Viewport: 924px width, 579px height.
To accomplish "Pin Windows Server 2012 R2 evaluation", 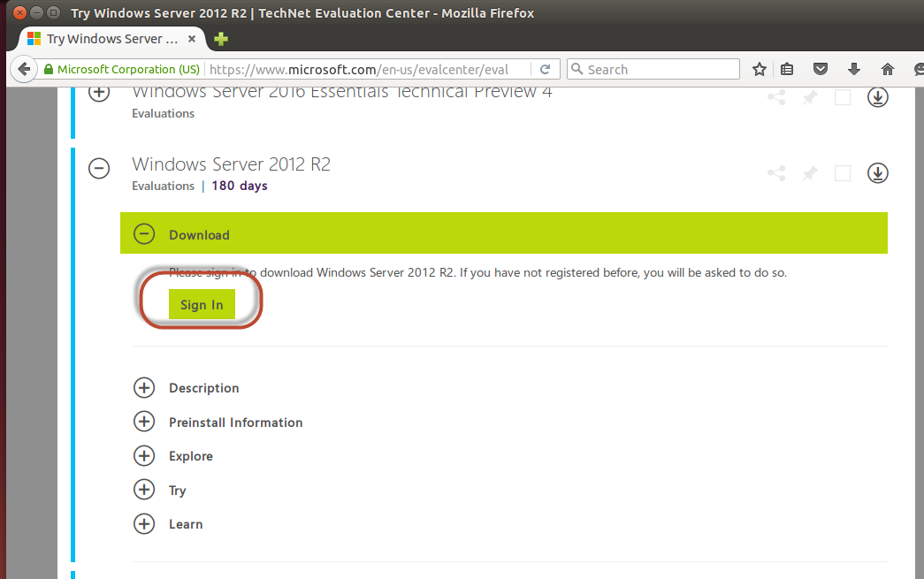I will (x=810, y=173).
